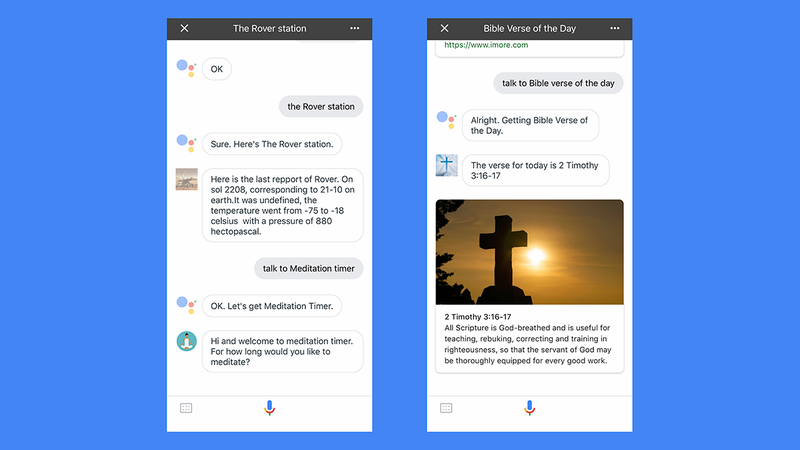The image size is (800, 450).
Task: Close the Bible Verse of the Day conversation
Action: pyautogui.click(x=444, y=29)
